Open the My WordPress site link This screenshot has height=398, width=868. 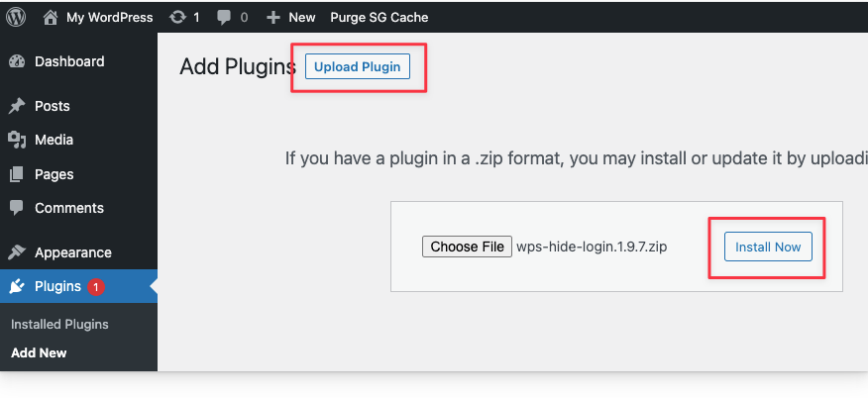(x=110, y=18)
